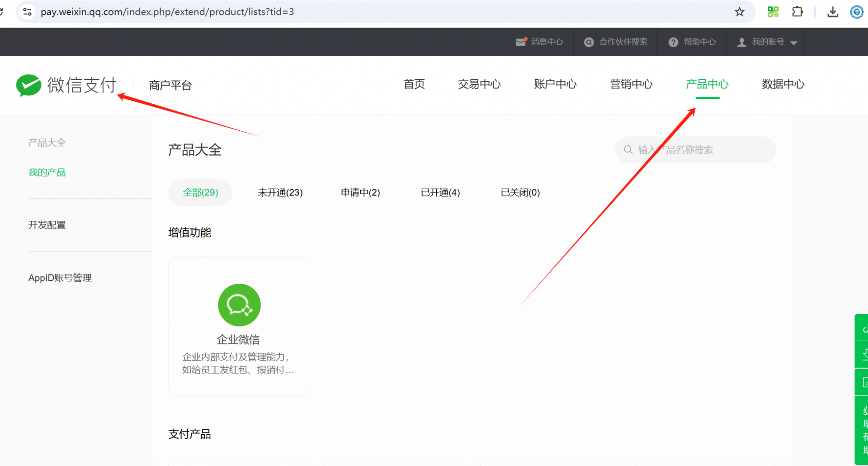Open 数据中心 navigation item
This screenshot has width=868, height=466.
tap(783, 84)
